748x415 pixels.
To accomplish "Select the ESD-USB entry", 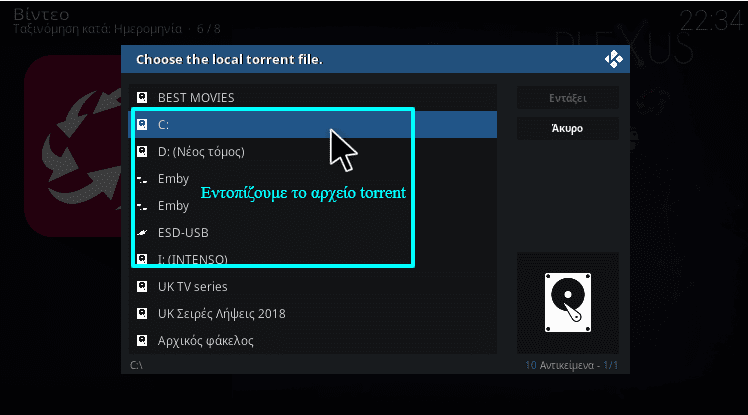I will (x=313, y=233).
